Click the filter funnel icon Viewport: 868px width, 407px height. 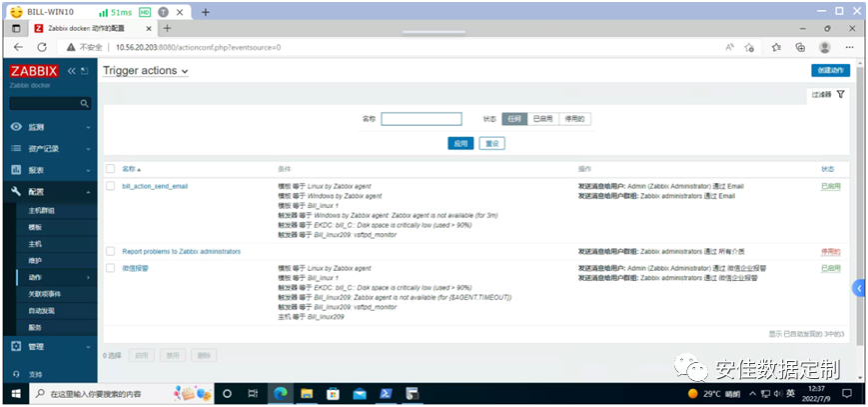click(841, 94)
